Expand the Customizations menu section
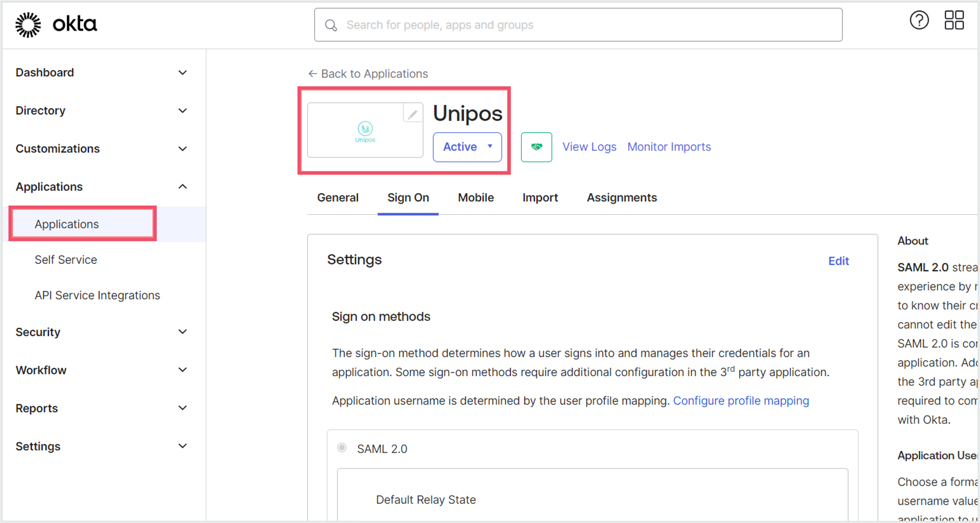The image size is (980, 523). [102, 148]
